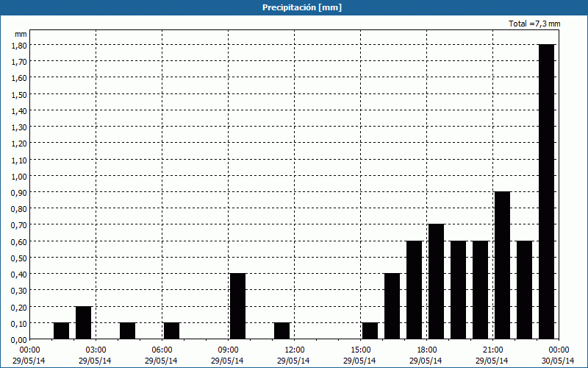Click the 15:00 x-axis time label
This screenshot has height=368, width=588.
point(360,350)
